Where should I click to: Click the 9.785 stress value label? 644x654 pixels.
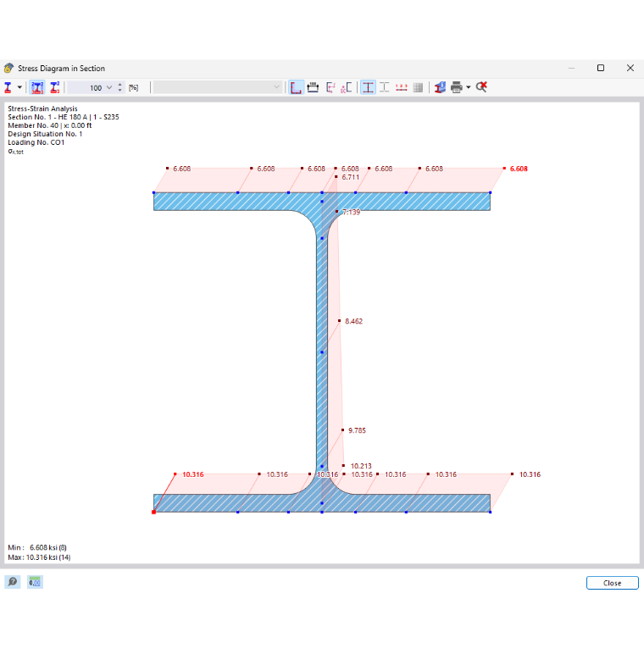357,430
